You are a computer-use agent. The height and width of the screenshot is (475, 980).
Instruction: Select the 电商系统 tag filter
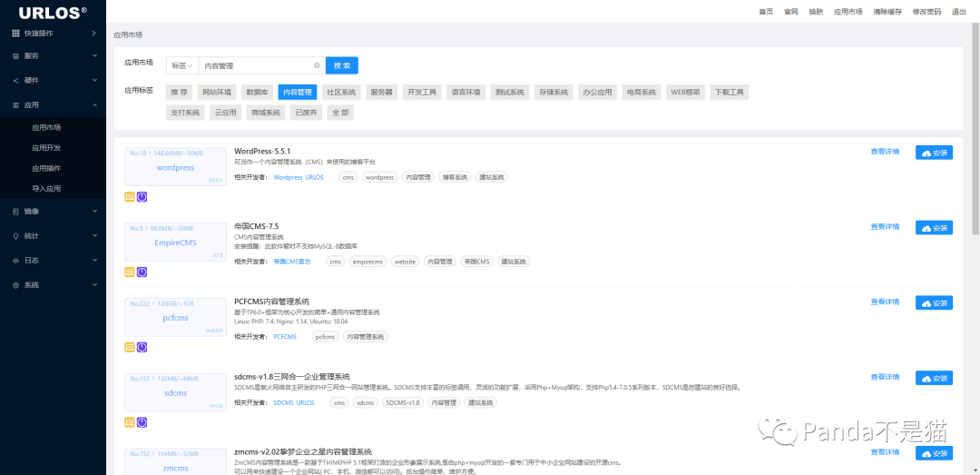(642, 93)
